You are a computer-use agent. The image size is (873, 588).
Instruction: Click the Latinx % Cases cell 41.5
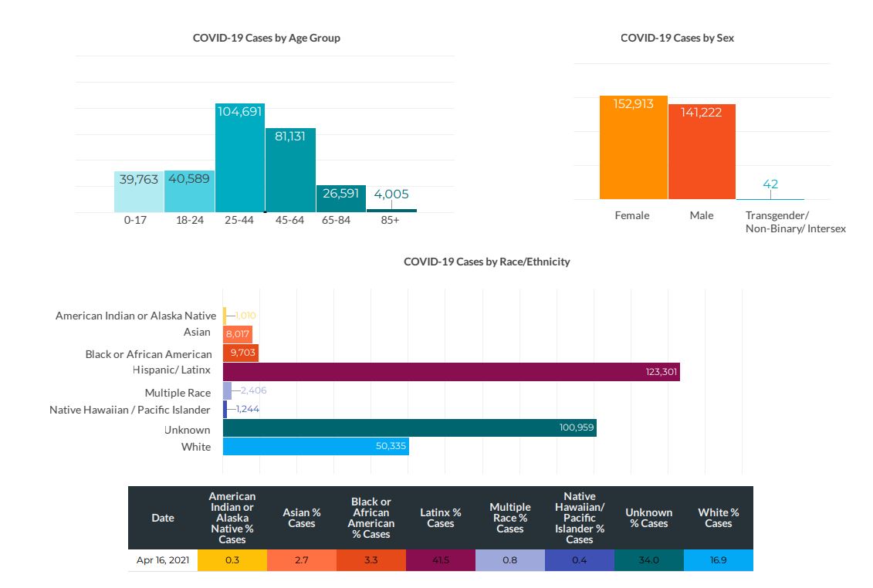click(440, 561)
